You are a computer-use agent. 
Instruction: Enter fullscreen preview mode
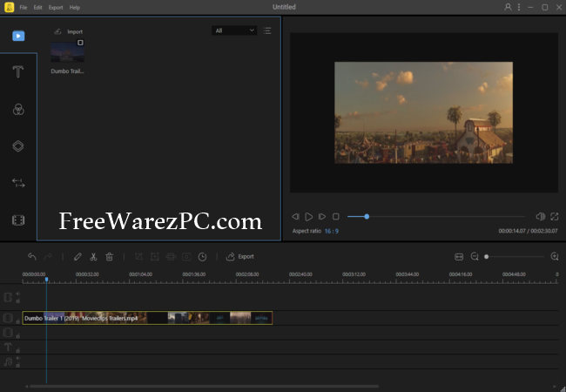tap(554, 217)
